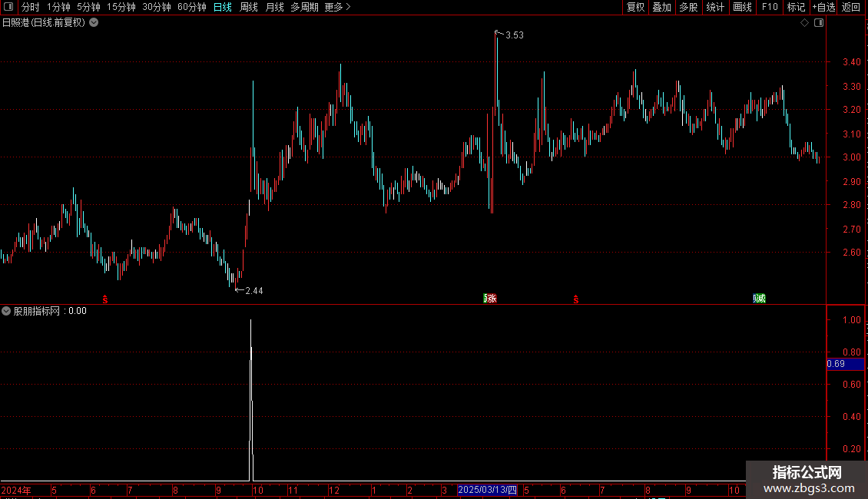The image size is (868, 499).
Task: Add stock with +自选 button
Action: (823, 7)
